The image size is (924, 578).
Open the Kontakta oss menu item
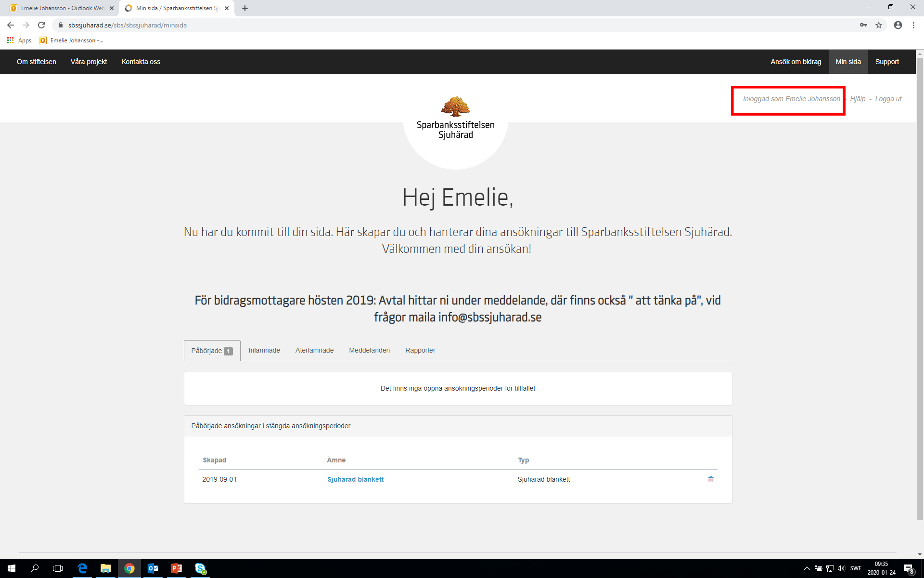[141, 62]
